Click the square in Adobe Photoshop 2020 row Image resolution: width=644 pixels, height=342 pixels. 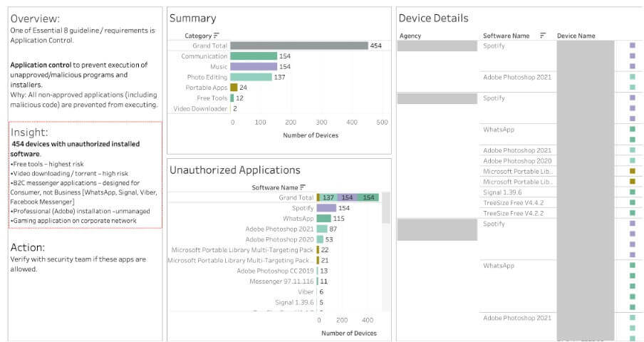point(633,160)
